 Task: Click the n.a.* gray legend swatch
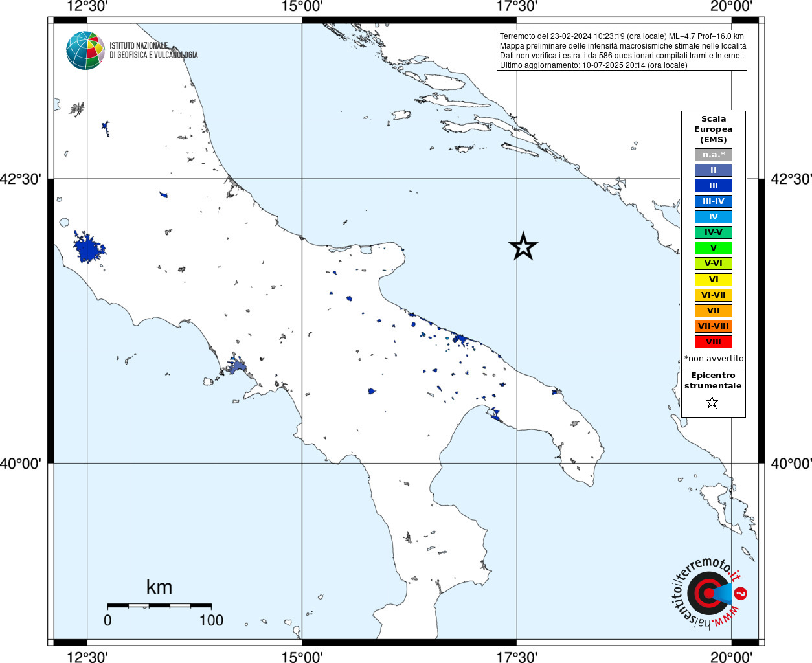tap(714, 155)
